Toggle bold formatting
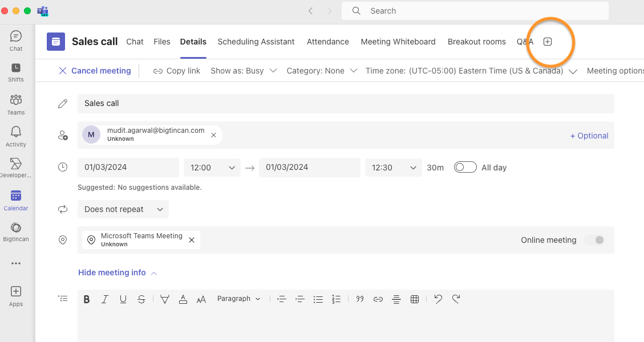The height and width of the screenshot is (342, 644). [87, 299]
